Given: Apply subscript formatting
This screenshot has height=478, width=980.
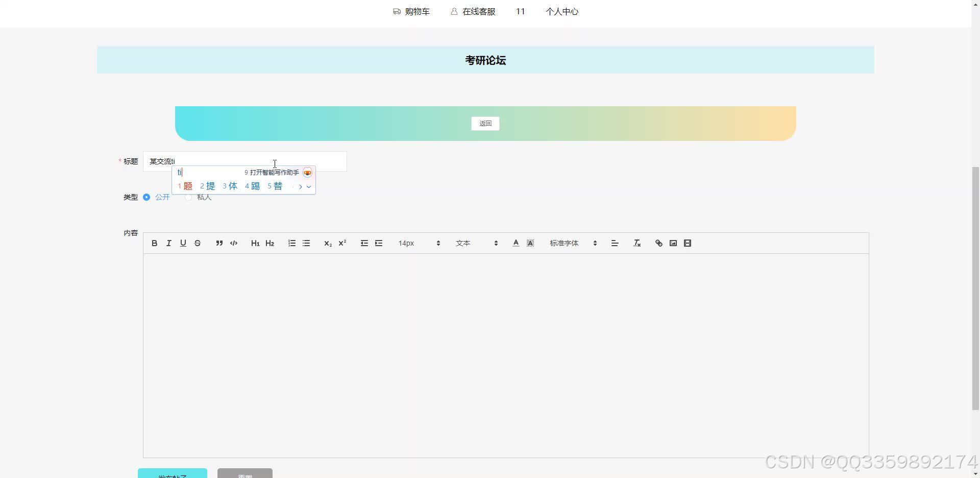Looking at the screenshot, I should pos(328,243).
